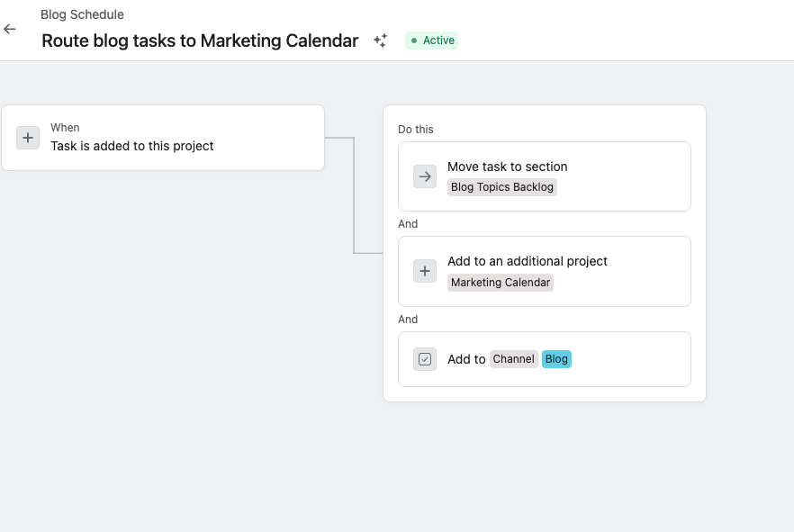
Task: Click the AI sparkle icon beside the rule title
Action: click(380, 41)
